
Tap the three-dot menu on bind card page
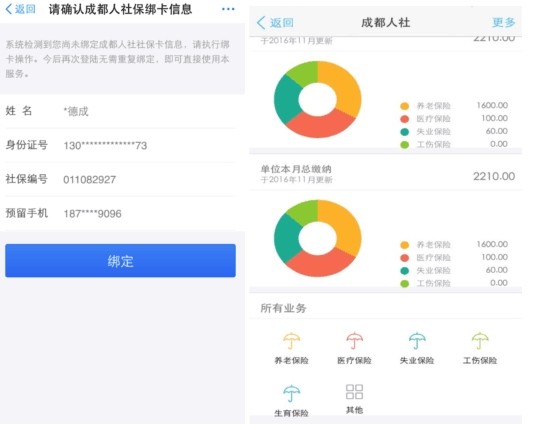click(228, 9)
